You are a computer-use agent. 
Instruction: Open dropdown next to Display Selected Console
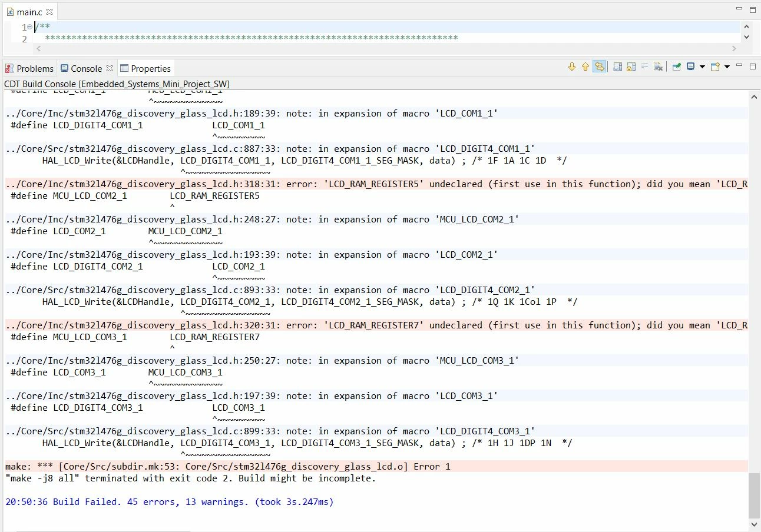[702, 67]
